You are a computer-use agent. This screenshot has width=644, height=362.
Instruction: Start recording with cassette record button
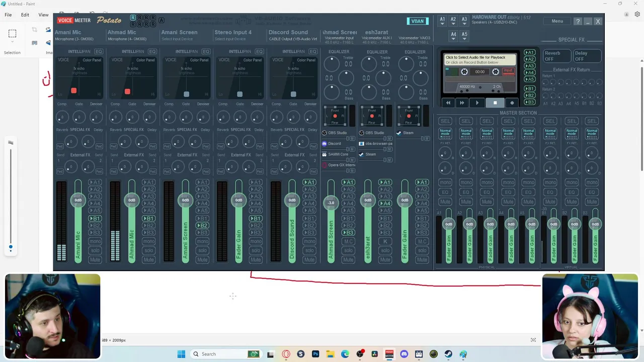pos(512,103)
